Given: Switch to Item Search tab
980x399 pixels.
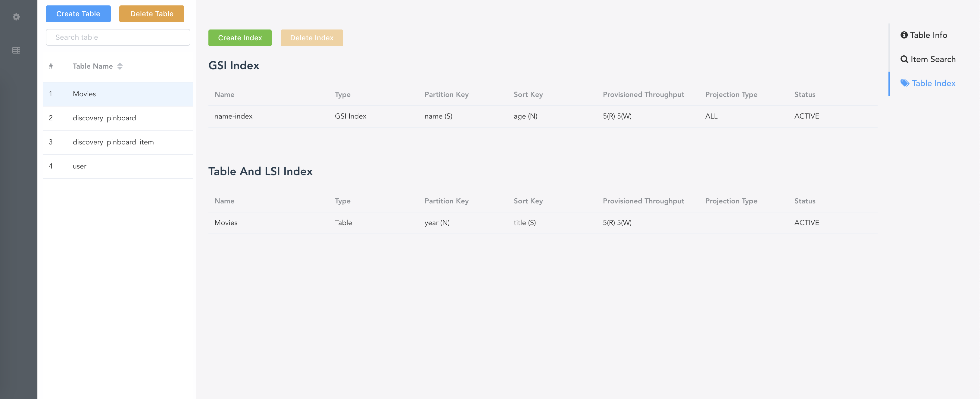Looking at the screenshot, I should (x=933, y=59).
